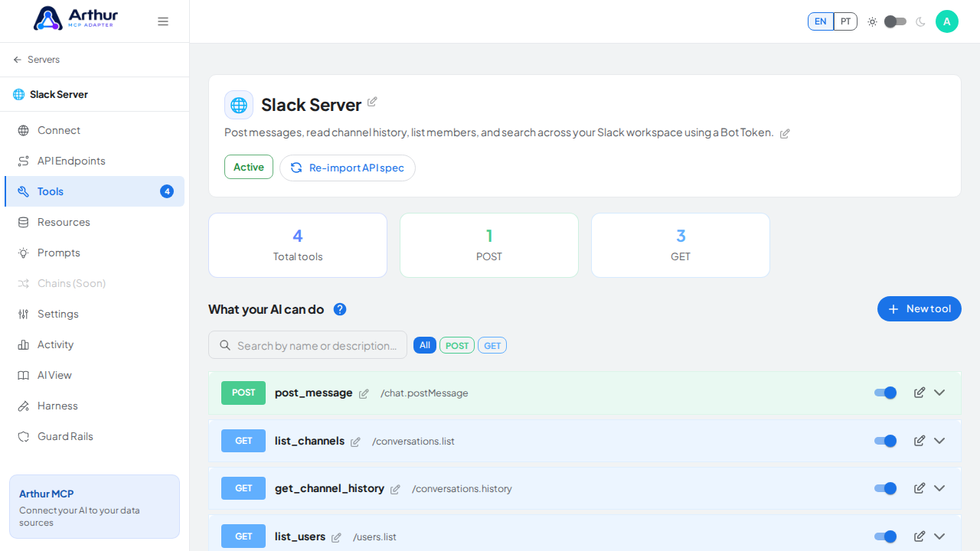
Task: Rename list_channels with its pencil icon
Action: (x=355, y=442)
